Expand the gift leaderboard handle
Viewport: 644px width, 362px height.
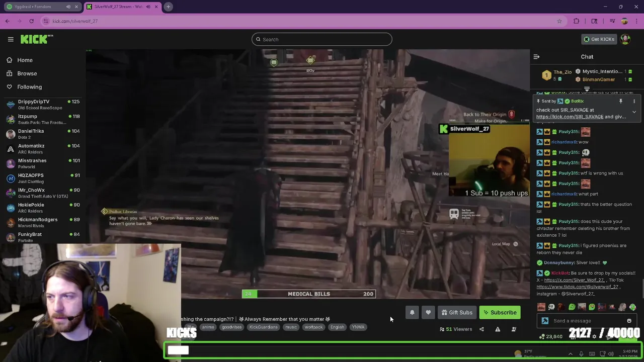coord(587,89)
